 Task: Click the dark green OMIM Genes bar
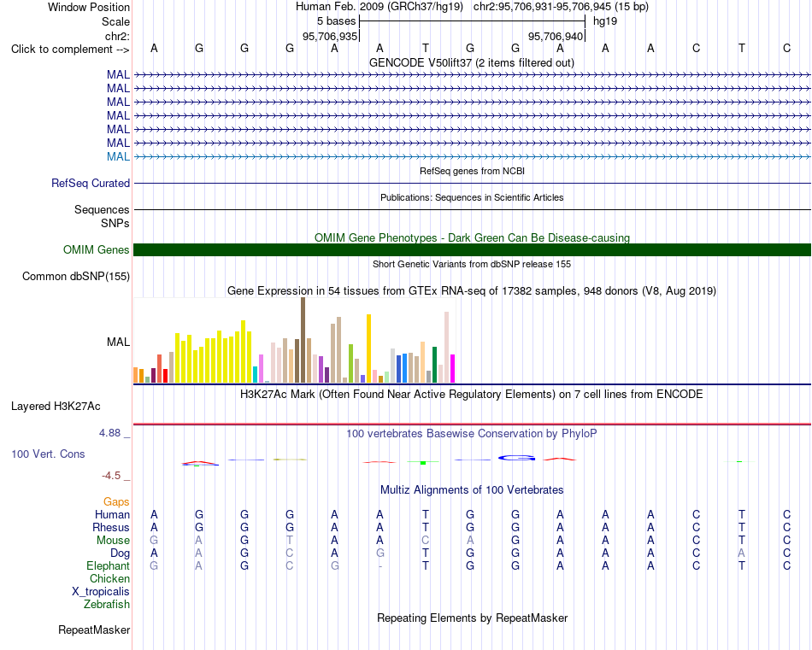(x=472, y=250)
